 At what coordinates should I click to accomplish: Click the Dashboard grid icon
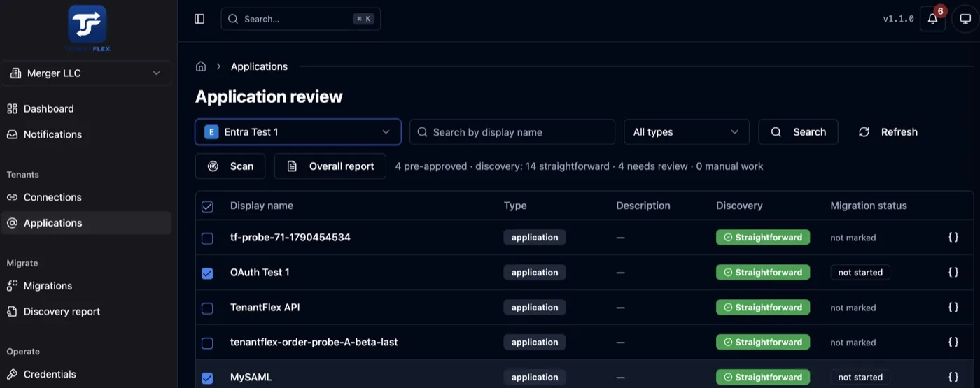click(x=12, y=108)
